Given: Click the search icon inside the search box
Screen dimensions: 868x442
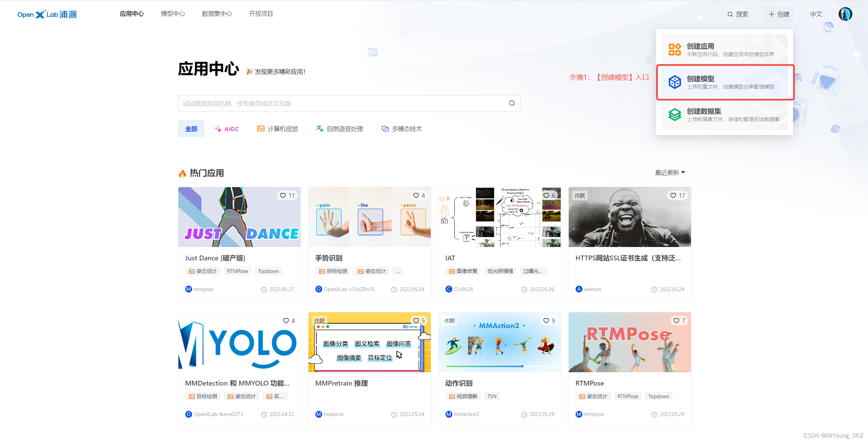Looking at the screenshot, I should point(512,103).
